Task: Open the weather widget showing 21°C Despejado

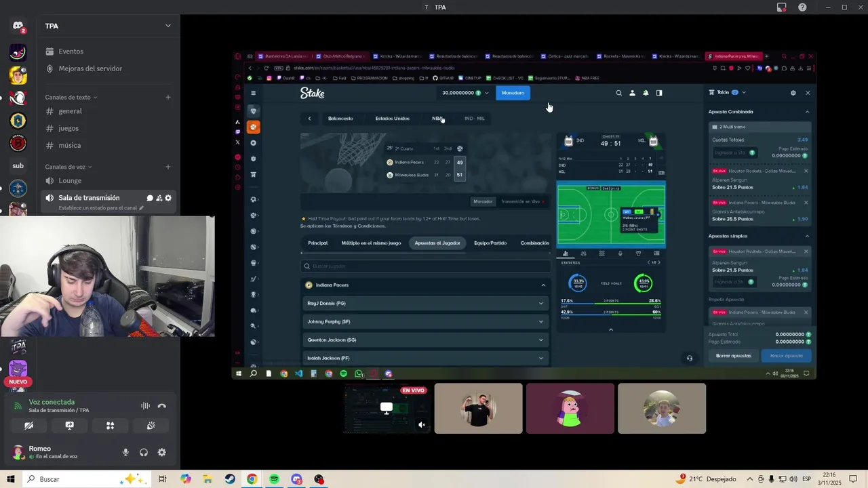Action: [705, 479]
